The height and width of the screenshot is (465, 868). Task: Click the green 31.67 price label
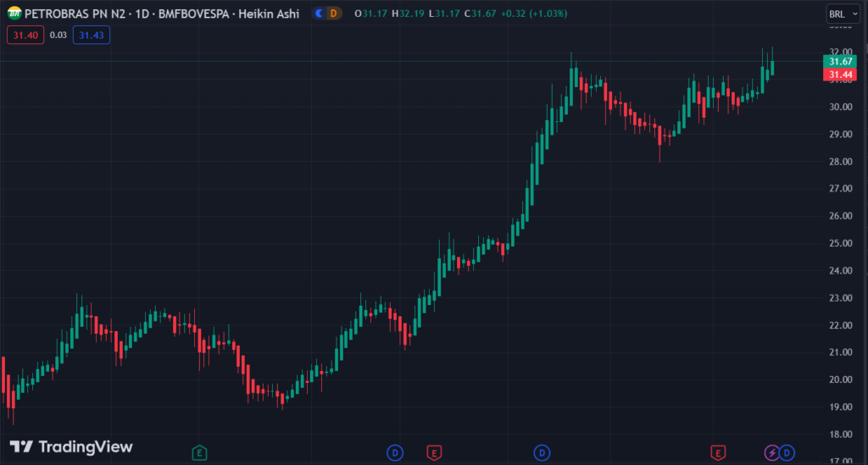point(840,61)
